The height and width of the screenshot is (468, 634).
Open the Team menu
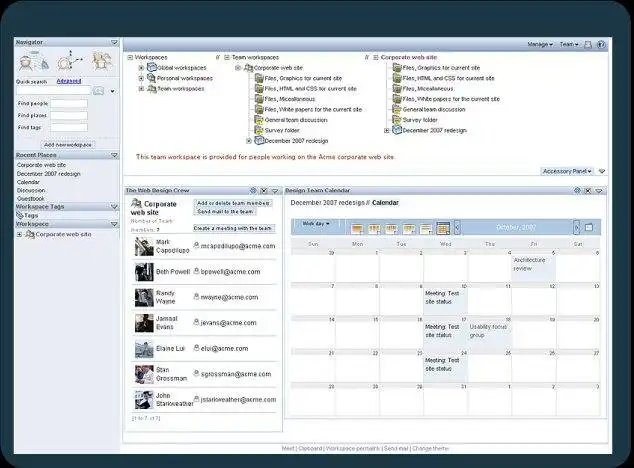click(x=569, y=44)
